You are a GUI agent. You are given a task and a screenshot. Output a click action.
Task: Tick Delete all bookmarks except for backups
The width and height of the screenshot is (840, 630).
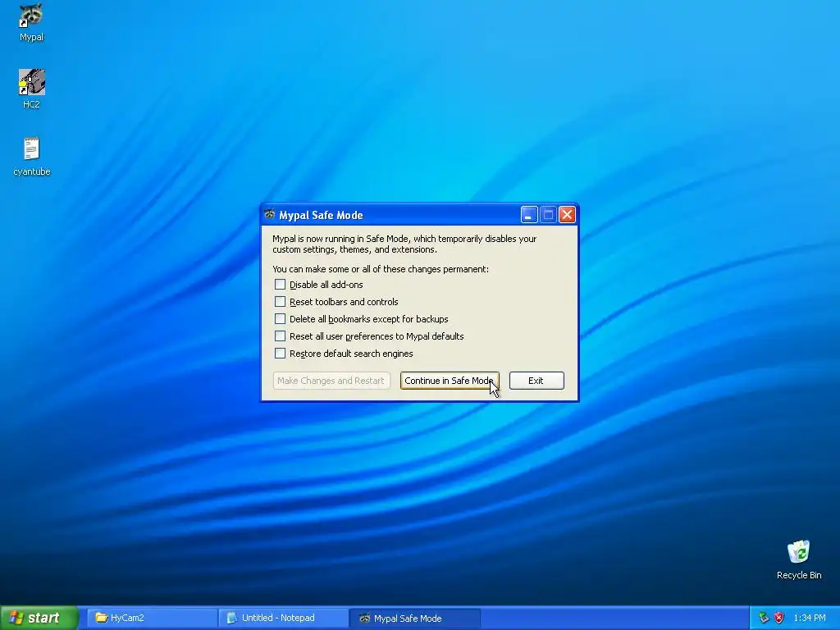coord(280,319)
